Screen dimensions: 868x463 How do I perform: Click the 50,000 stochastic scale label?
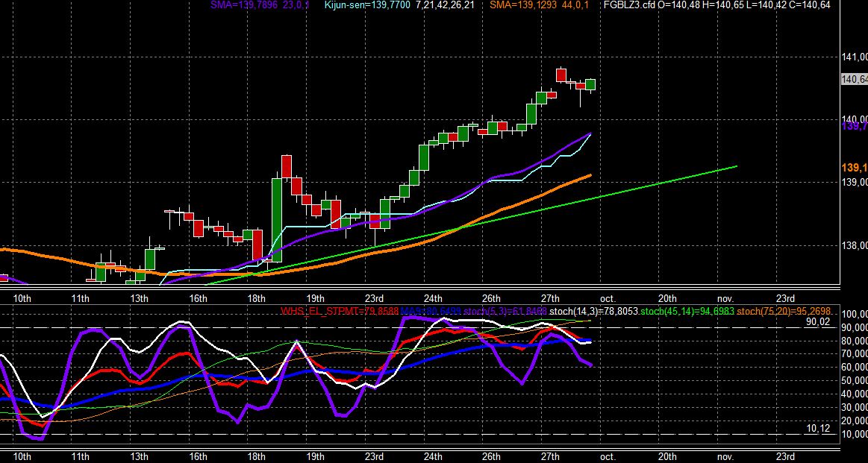pyautogui.click(x=854, y=380)
